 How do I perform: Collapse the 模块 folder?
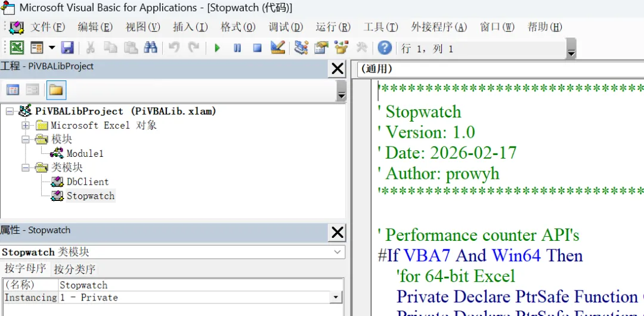pyautogui.click(x=26, y=140)
